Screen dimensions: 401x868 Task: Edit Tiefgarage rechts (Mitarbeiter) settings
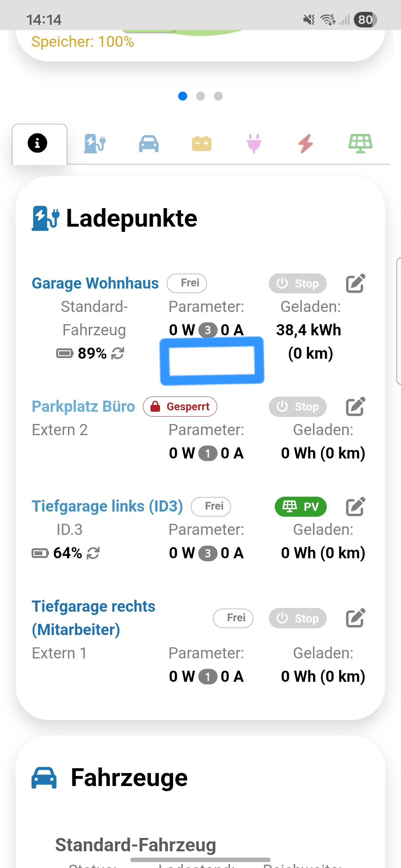coord(355,618)
